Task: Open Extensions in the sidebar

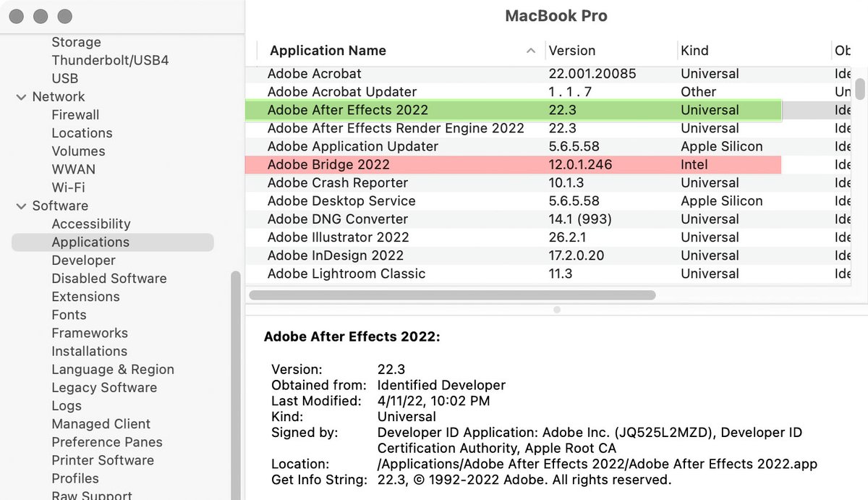Action: pyautogui.click(x=85, y=297)
